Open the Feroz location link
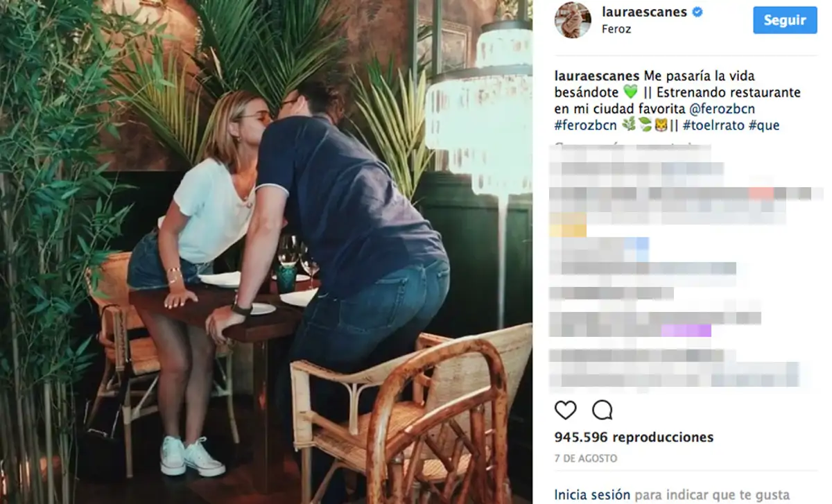Image resolution: width=832 pixels, height=504 pixels. click(616, 30)
